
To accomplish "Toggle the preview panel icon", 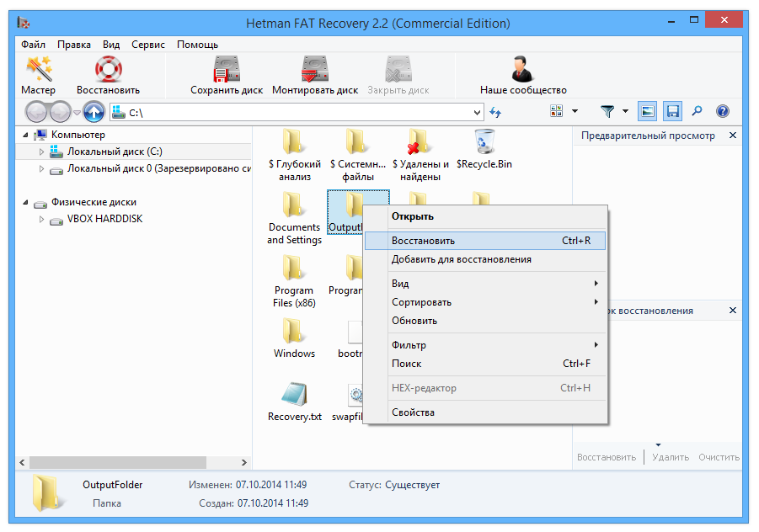I will [647, 112].
